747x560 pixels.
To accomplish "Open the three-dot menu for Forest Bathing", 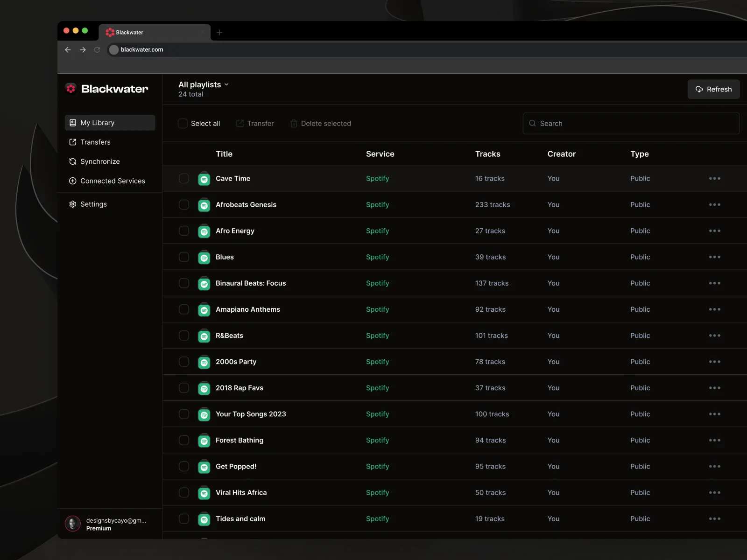I will 715,440.
